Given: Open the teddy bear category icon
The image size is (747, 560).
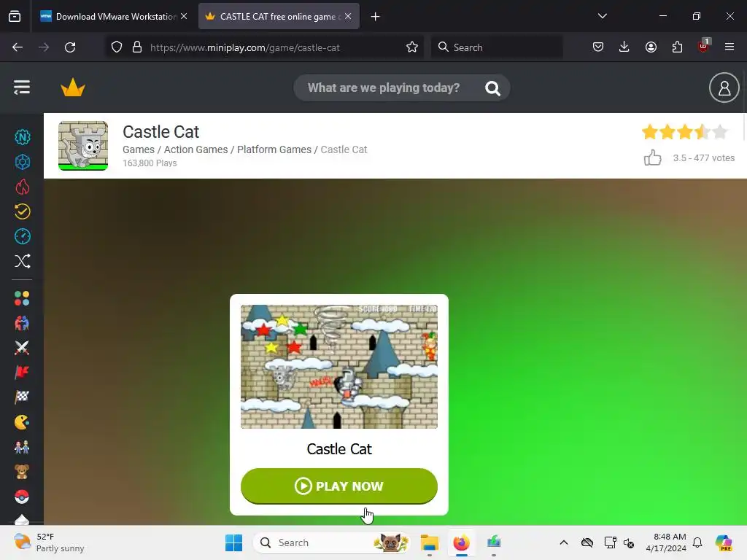Looking at the screenshot, I should tap(22, 472).
